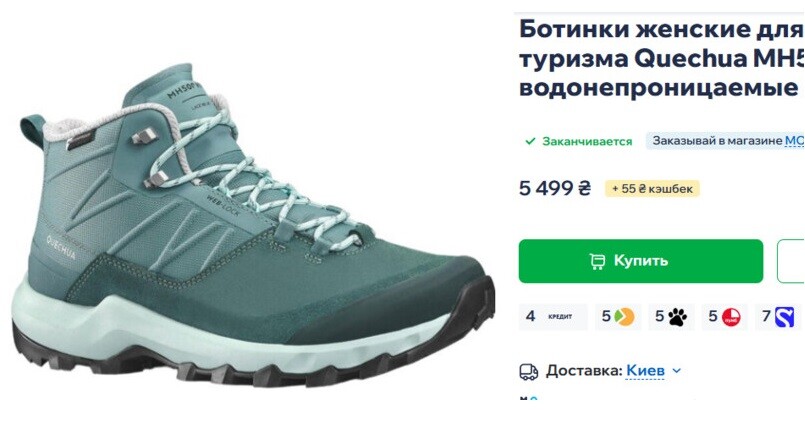Click the Ботинки женские product title
Viewport: 805px width, 421px height.
(661, 59)
